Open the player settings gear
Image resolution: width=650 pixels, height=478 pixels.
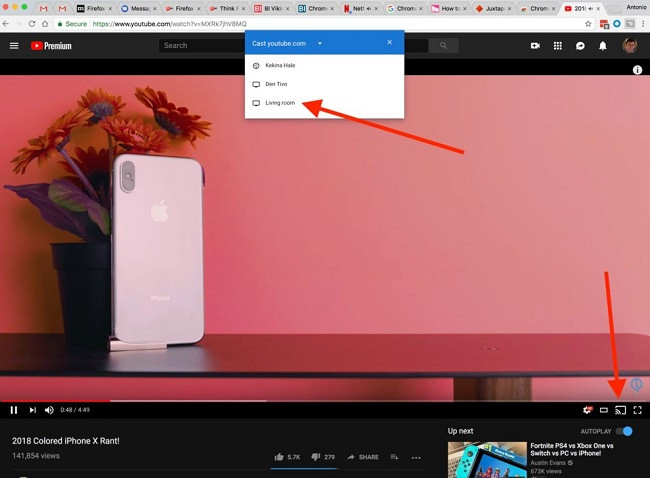(x=587, y=410)
